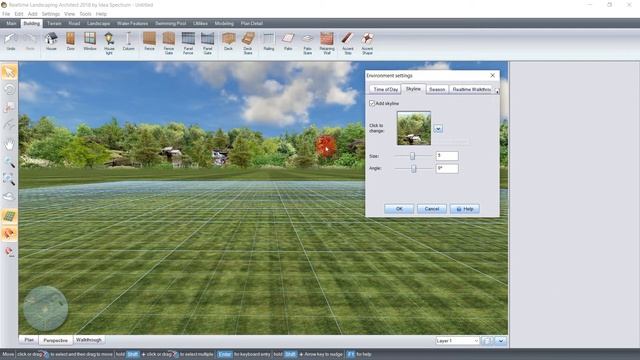Click the rotate view icon in left sidebar
640x360 pixels.
pos(9,90)
